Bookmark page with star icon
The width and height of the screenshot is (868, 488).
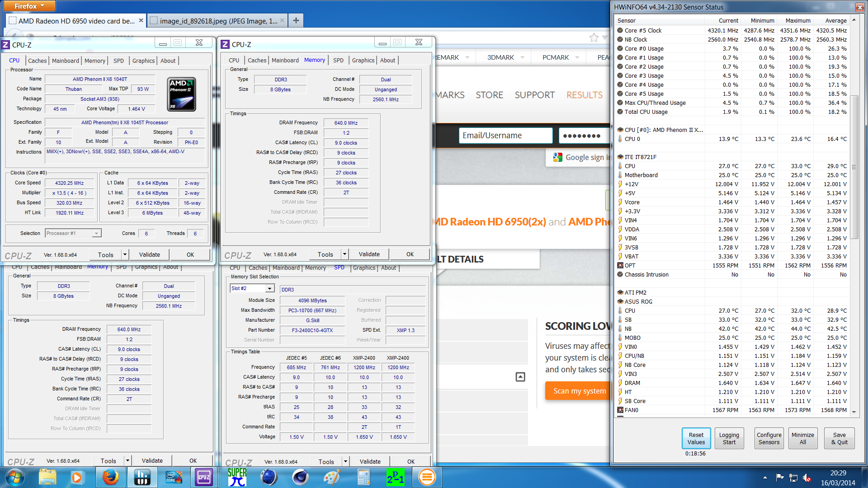pyautogui.click(x=594, y=38)
